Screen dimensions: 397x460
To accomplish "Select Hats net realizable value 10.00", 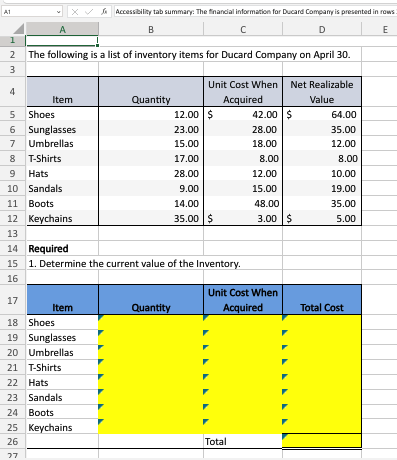I will point(322,173).
